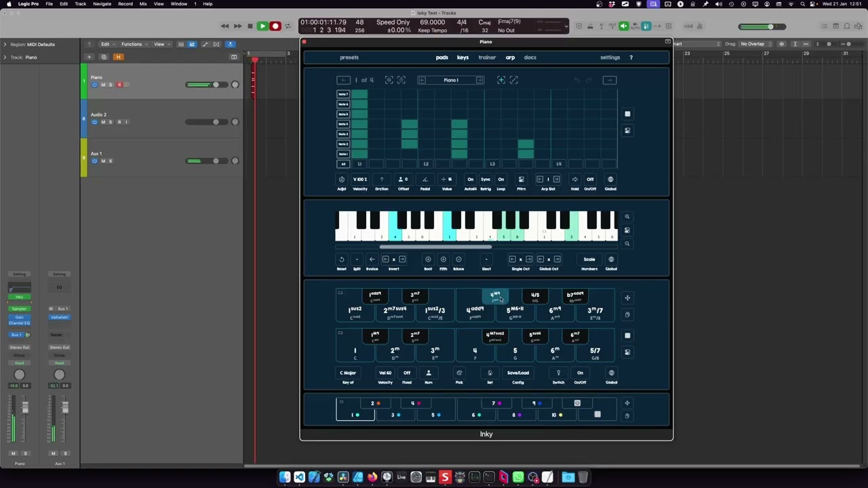Click the arp Adjust icon
Viewport: 868px width, 488px height.
(342, 180)
